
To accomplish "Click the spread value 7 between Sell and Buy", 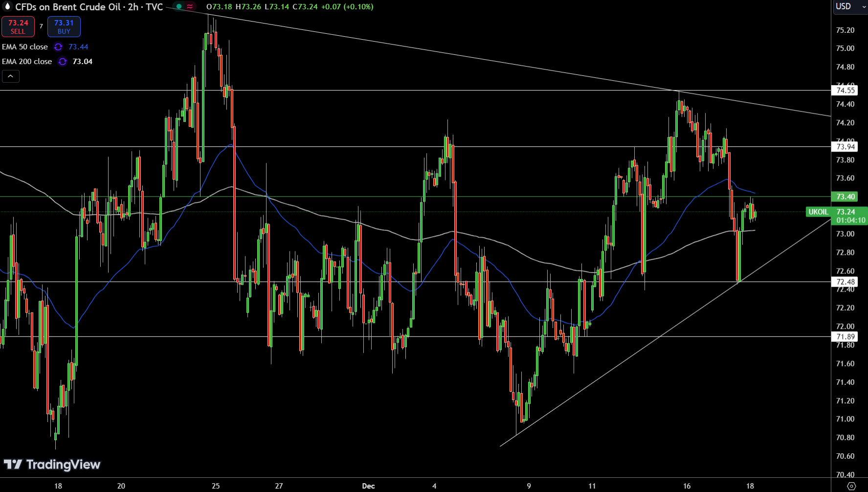I will (x=41, y=26).
